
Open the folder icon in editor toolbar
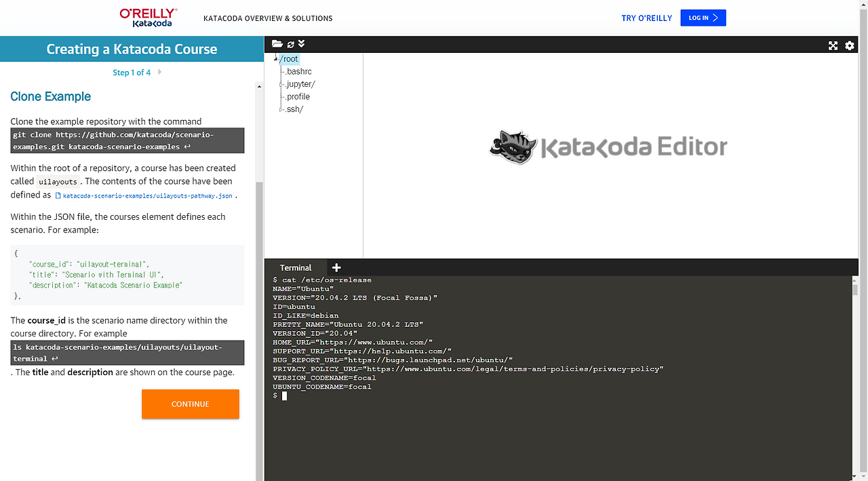[277, 44]
